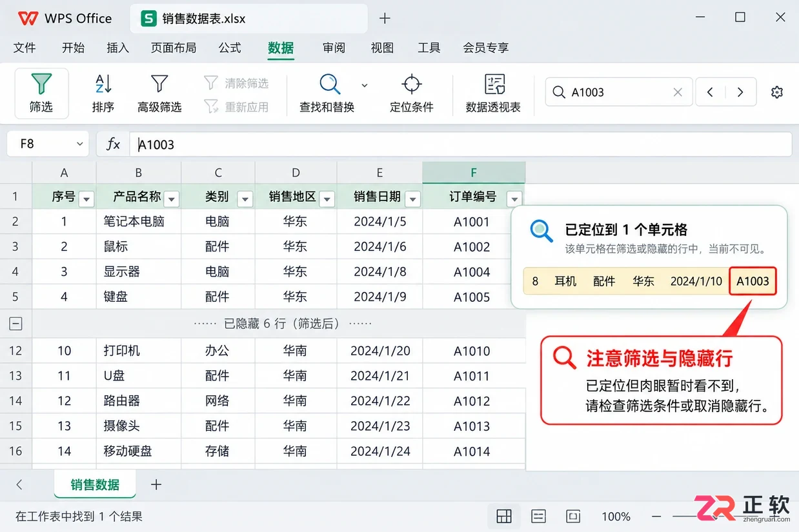This screenshot has width=799, height=532.
Task: Go to previous search result
Action: pos(710,92)
